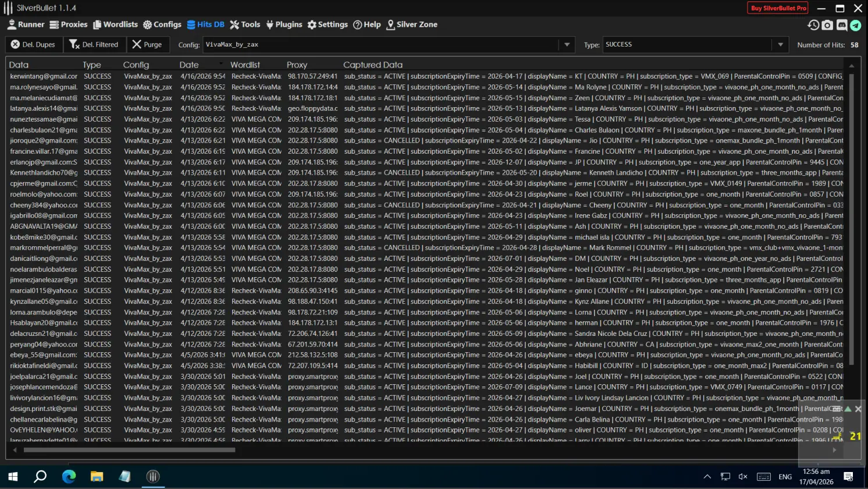This screenshot has width=868, height=489.
Task: Open the Telegram icon link
Action: point(855,25)
